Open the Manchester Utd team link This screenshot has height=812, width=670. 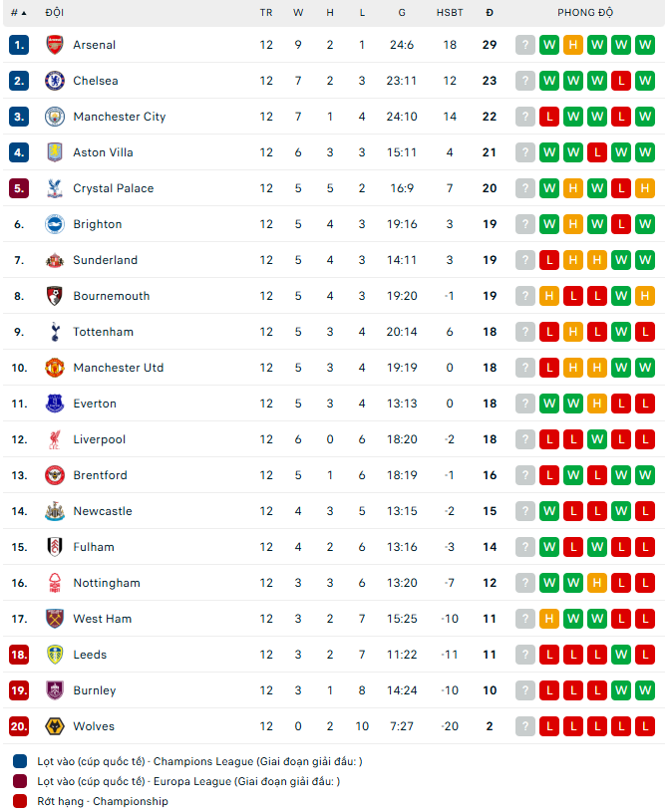pyautogui.click(x=118, y=368)
